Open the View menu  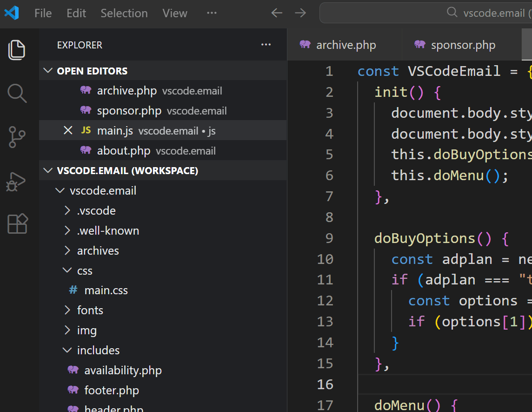coord(175,13)
